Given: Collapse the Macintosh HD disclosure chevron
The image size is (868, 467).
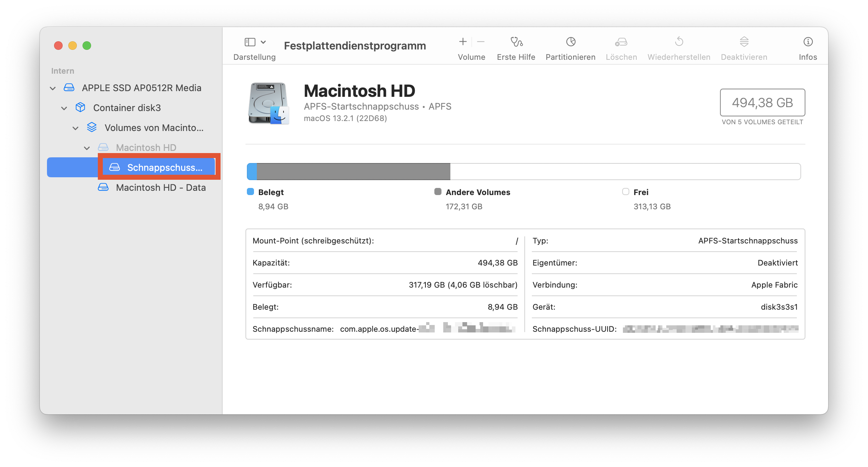Looking at the screenshot, I should click(87, 148).
